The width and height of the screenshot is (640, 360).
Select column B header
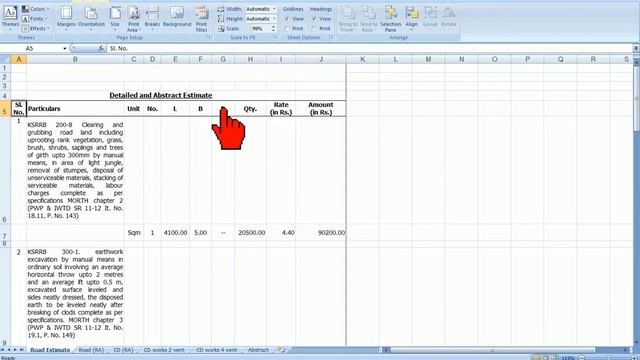pos(75,60)
